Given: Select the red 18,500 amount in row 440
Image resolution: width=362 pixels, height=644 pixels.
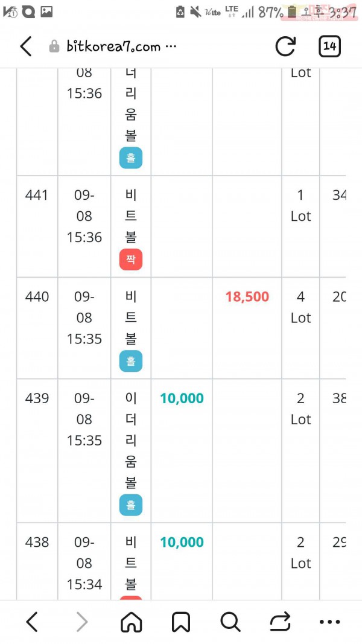Looking at the screenshot, I should pyautogui.click(x=247, y=296).
